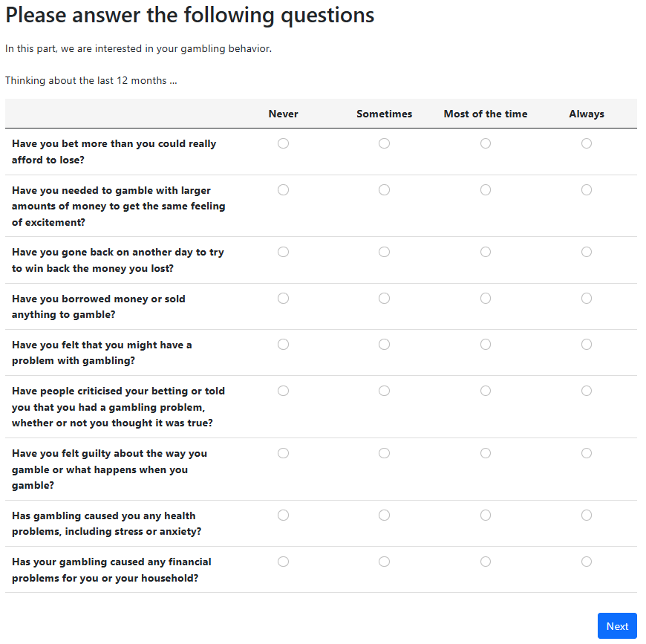Select Never for bet more than afford
Screen dimensions: 646x644
tap(283, 143)
